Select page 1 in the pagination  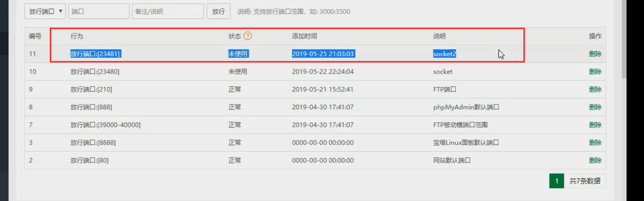(557, 181)
